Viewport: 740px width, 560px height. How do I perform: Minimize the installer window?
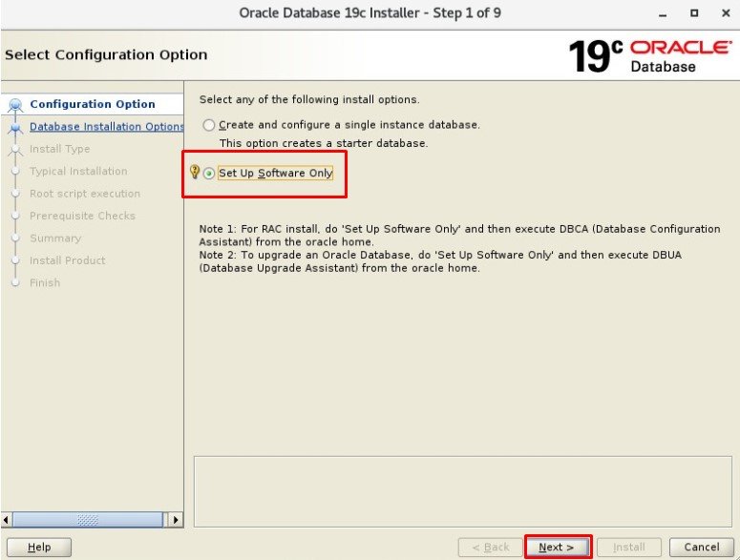coord(663,13)
